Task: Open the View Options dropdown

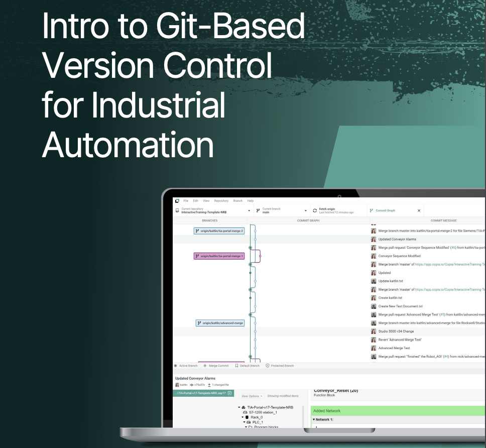Action: tap(252, 396)
